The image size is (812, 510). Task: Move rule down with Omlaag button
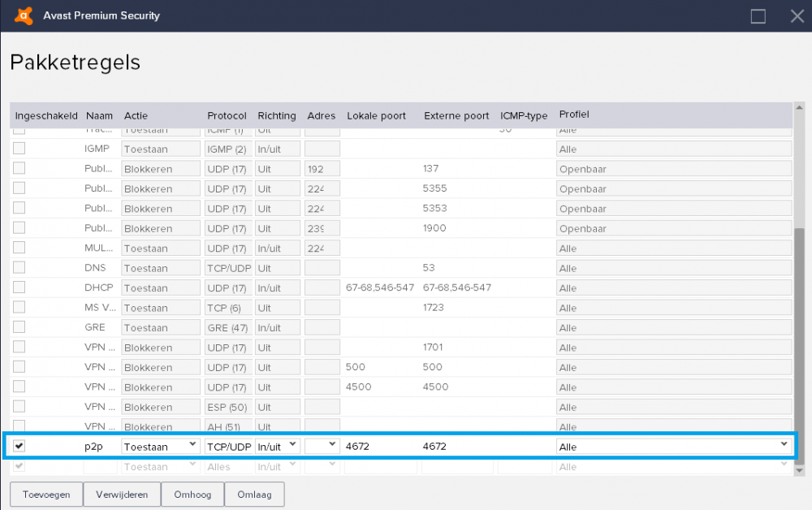tap(254, 495)
